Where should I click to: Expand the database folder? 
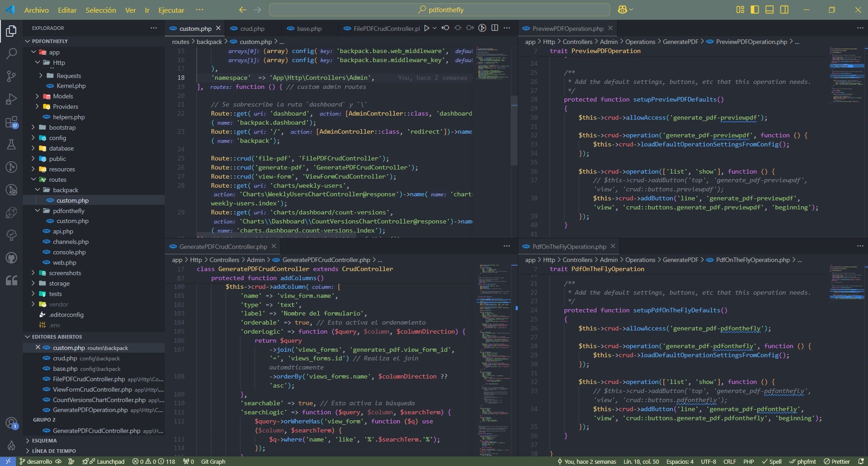point(61,148)
